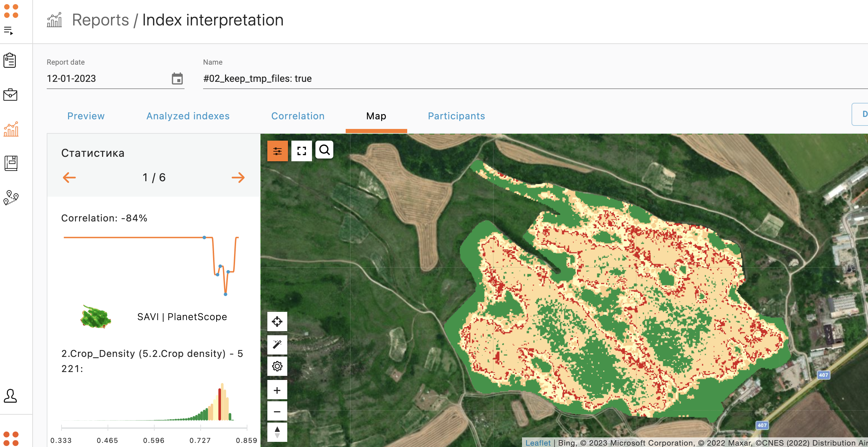Open the calendar date picker
The height and width of the screenshot is (447, 868).
(x=177, y=79)
